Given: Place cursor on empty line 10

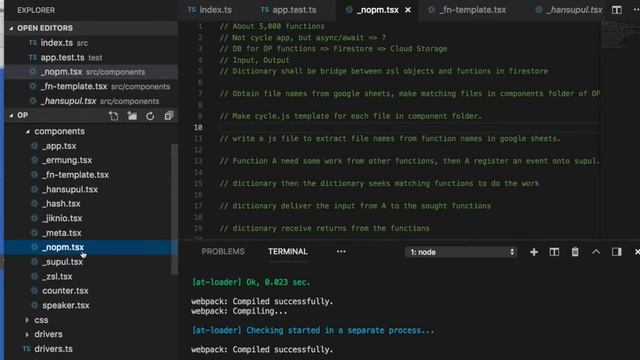Looking at the screenshot, I should 408,127.
